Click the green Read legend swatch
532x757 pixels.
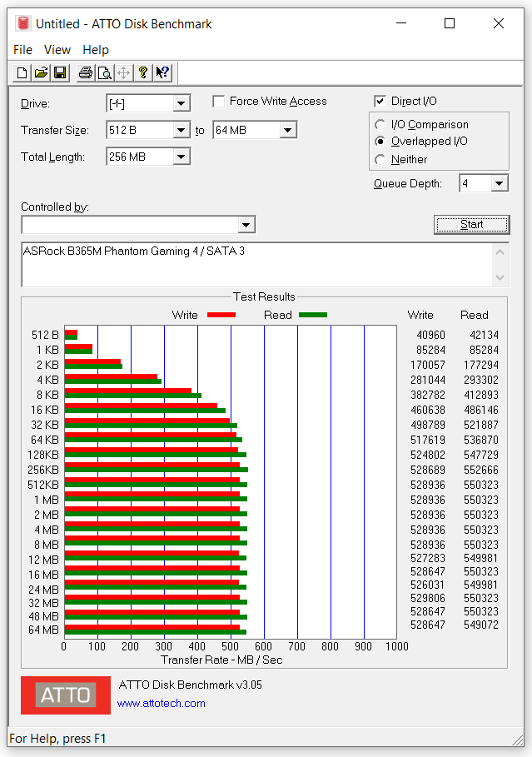(313, 315)
